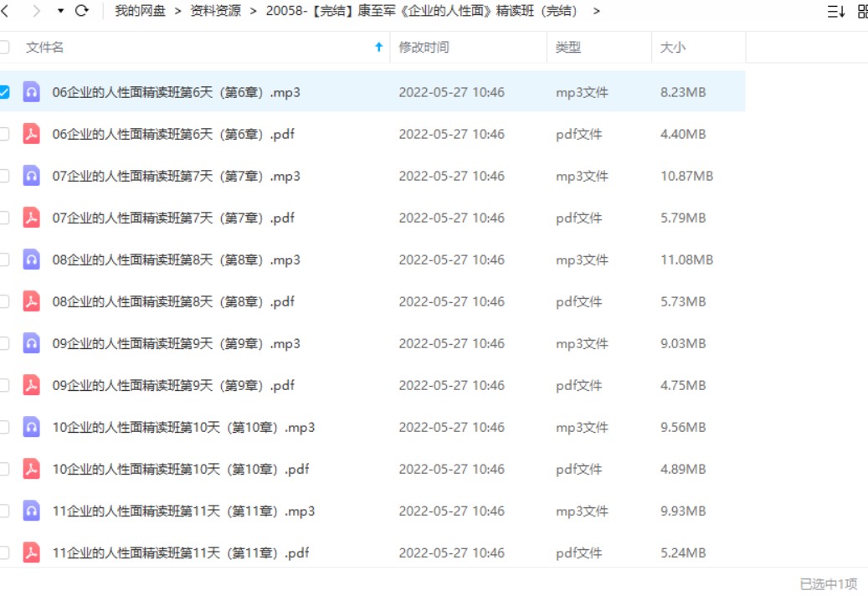Click modified time of 11 mp3 row
The image size is (868, 596).
pos(451,511)
